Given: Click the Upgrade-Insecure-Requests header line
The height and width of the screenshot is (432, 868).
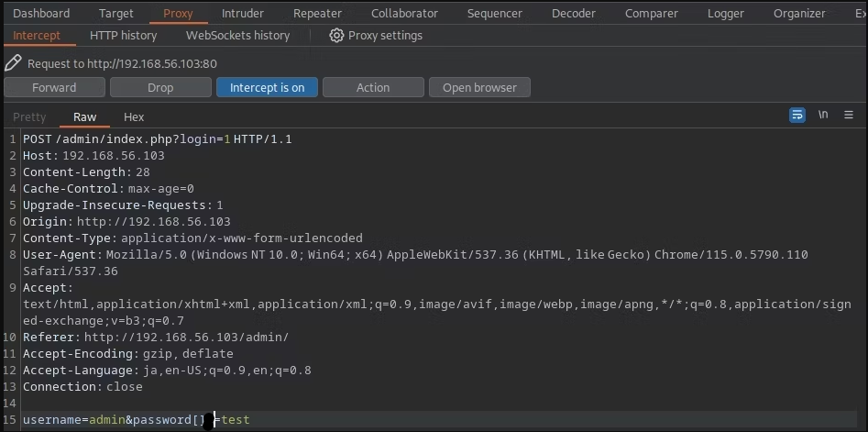Looking at the screenshot, I should [x=123, y=205].
